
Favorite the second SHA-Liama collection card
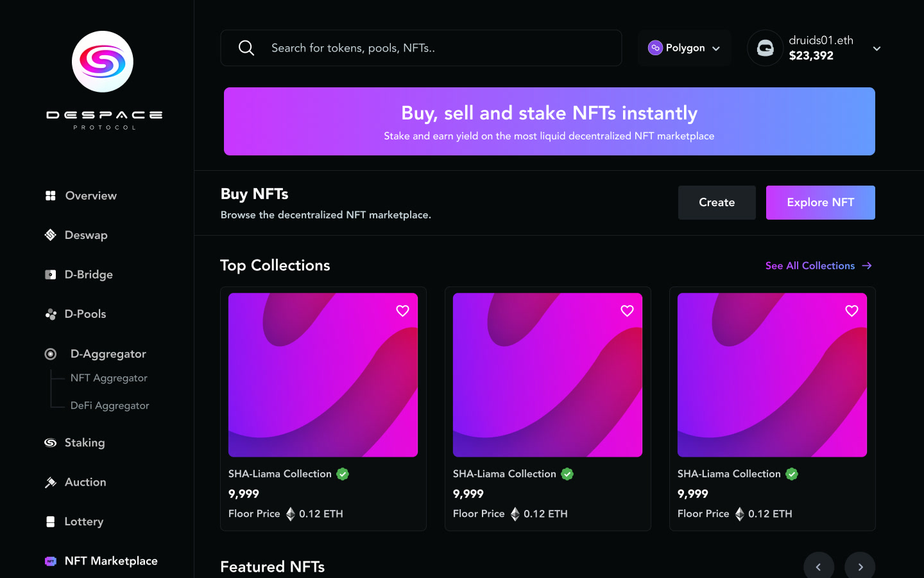pyautogui.click(x=627, y=311)
